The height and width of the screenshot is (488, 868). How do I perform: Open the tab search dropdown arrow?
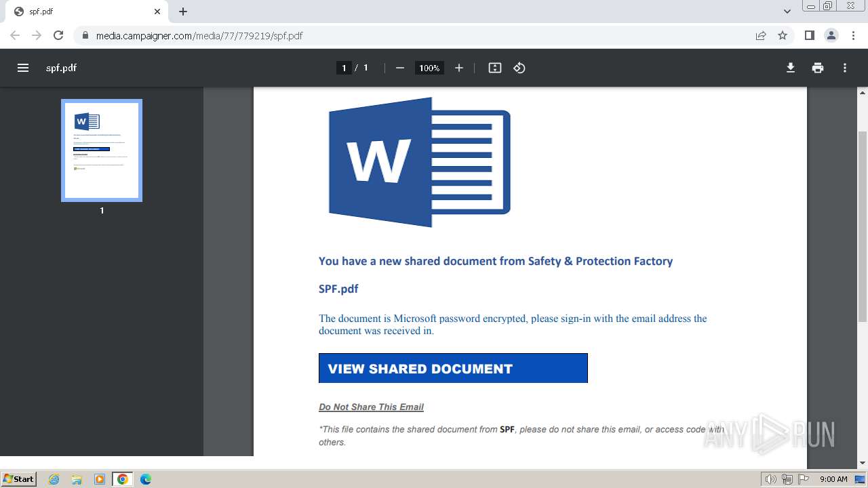click(x=787, y=12)
